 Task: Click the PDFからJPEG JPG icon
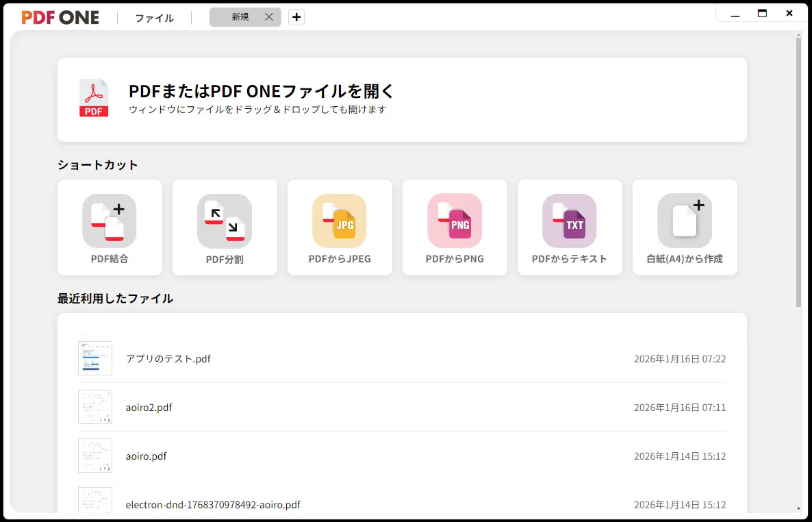click(x=339, y=221)
